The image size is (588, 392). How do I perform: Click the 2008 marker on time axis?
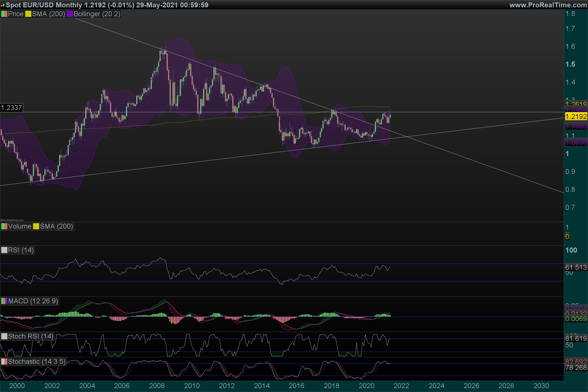click(x=157, y=386)
